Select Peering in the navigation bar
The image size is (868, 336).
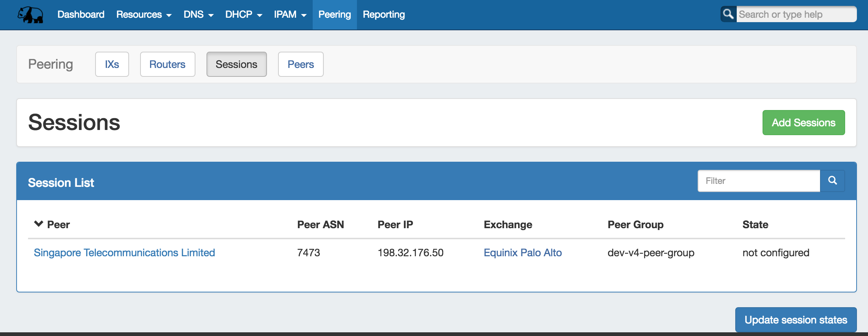coord(334,15)
